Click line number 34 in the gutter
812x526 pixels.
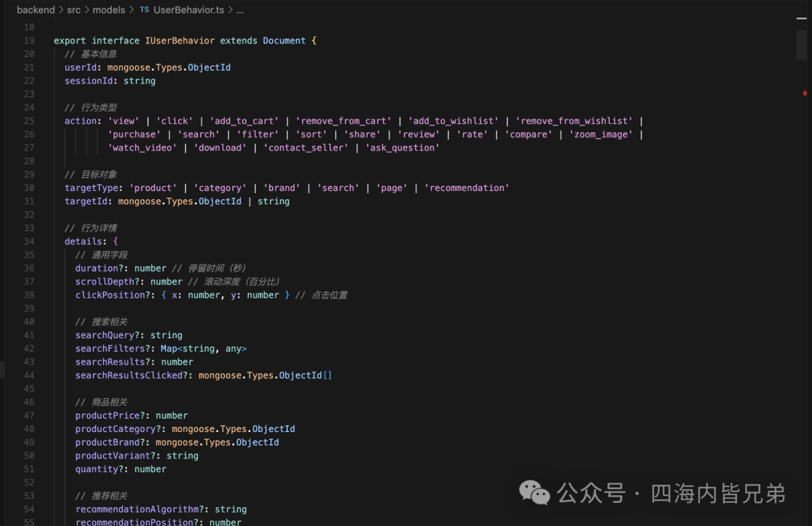29,241
